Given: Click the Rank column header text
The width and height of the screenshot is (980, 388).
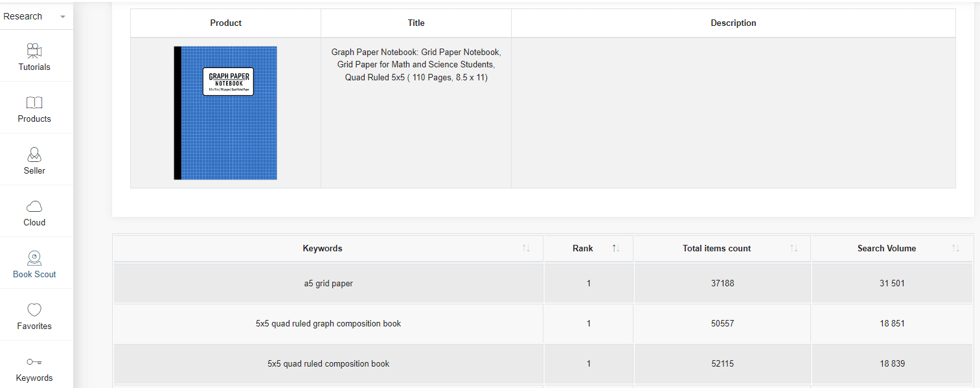Looking at the screenshot, I should coord(583,248).
